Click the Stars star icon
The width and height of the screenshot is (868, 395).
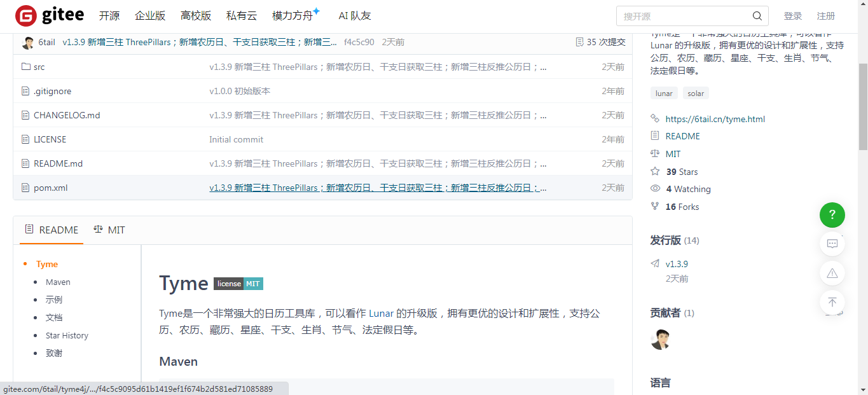coord(655,172)
